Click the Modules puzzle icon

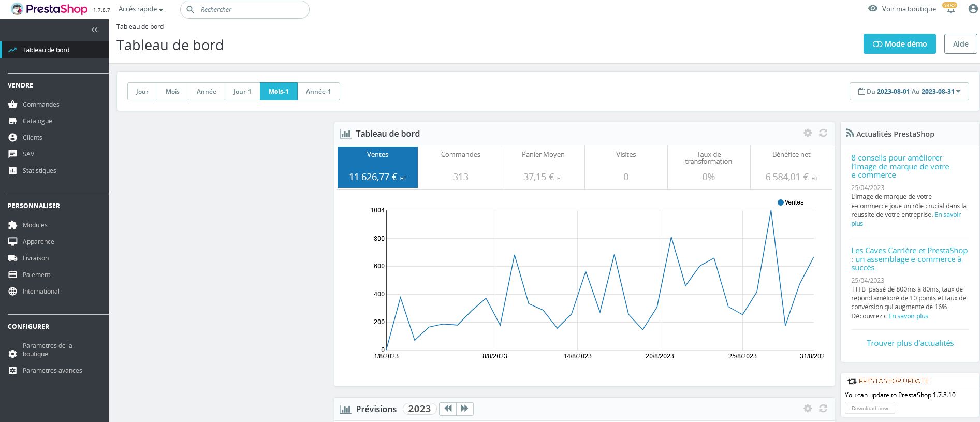[13, 225]
